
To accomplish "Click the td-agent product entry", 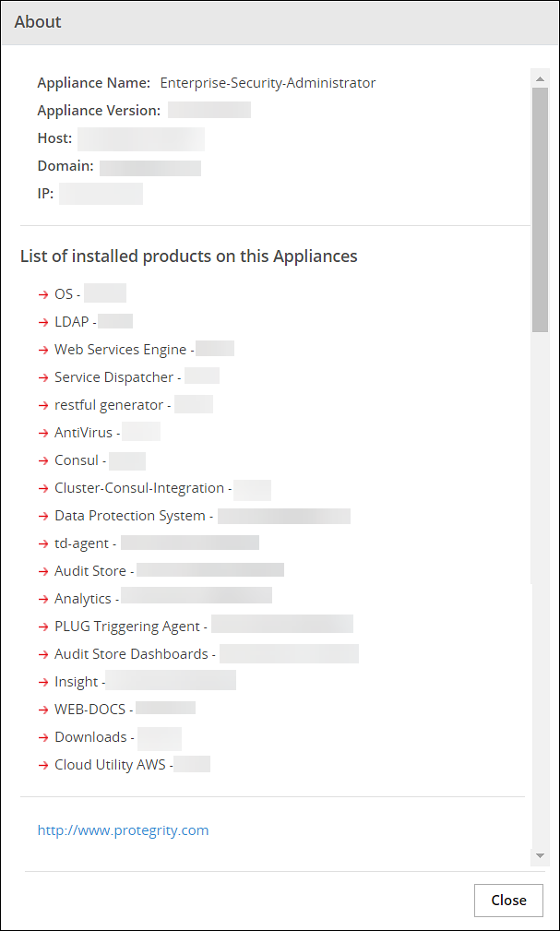I will pos(81,543).
